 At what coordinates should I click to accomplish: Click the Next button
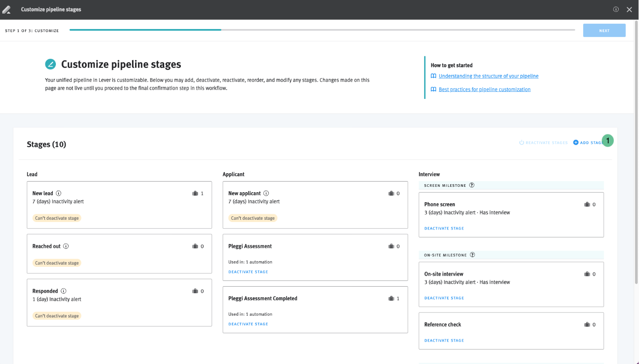(604, 31)
